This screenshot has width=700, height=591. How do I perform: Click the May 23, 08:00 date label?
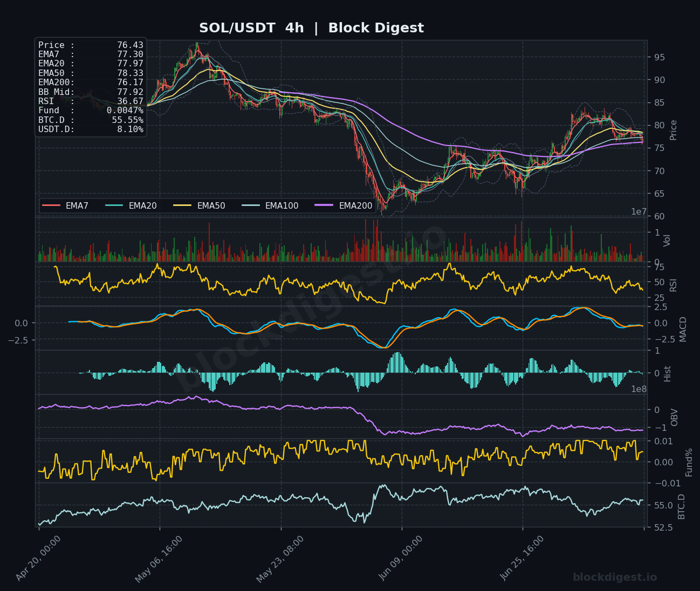point(280,558)
